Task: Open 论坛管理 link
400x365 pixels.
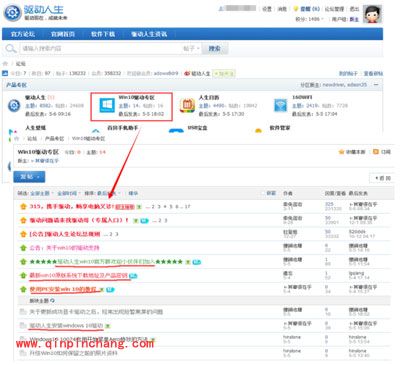Action: 334,9
